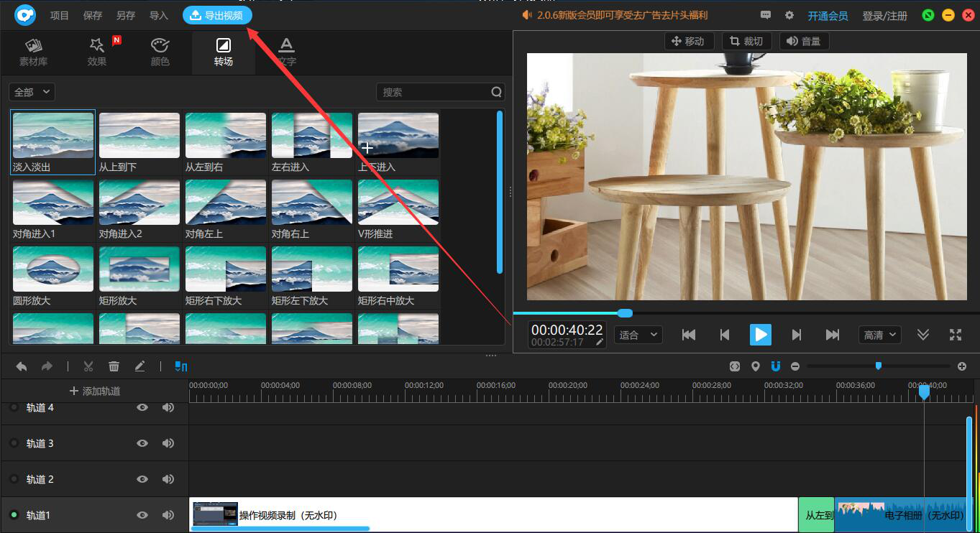Enter fullscreen preview mode

[x=956, y=335]
